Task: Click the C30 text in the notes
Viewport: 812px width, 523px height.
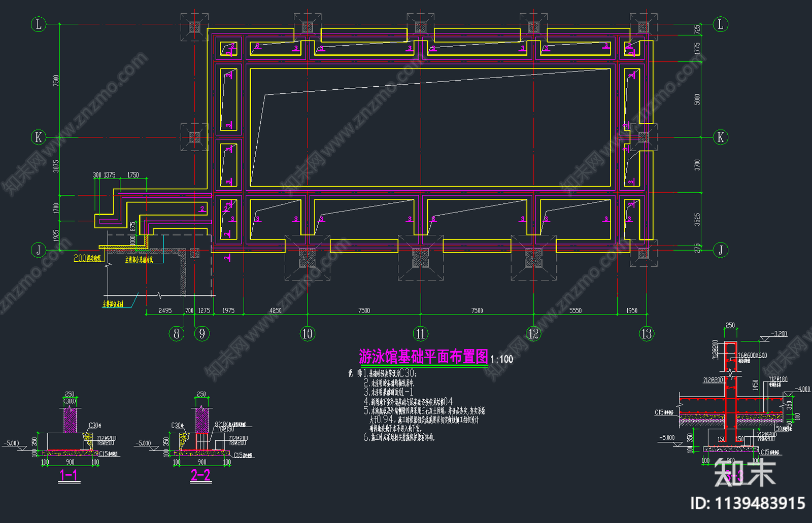Action: (408, 373)
